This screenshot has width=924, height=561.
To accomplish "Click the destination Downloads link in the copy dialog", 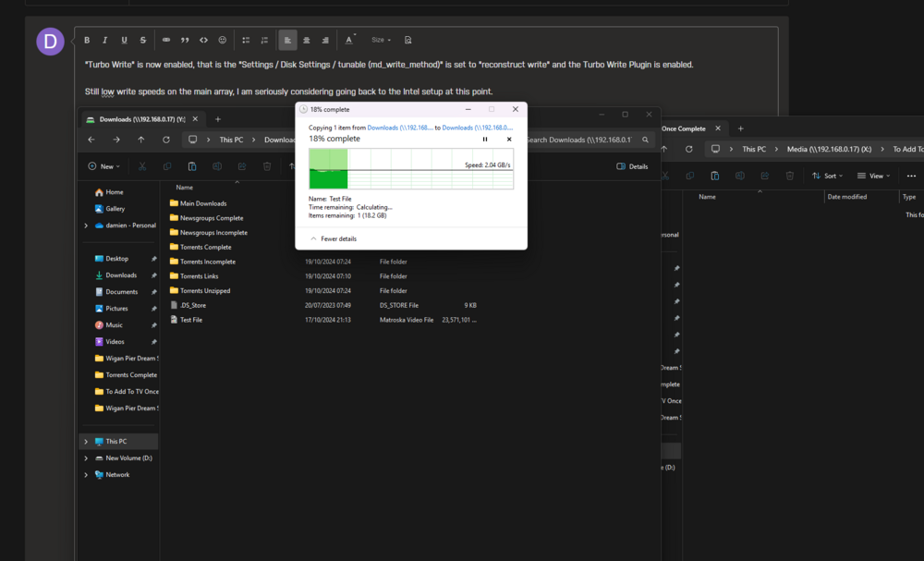I will coord(478,128).
